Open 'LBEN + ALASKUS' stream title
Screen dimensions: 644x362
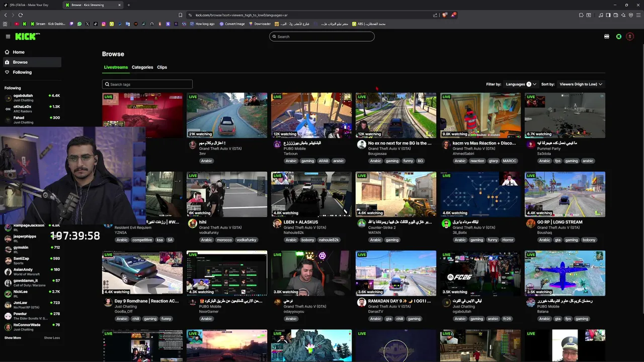[301, 222]
